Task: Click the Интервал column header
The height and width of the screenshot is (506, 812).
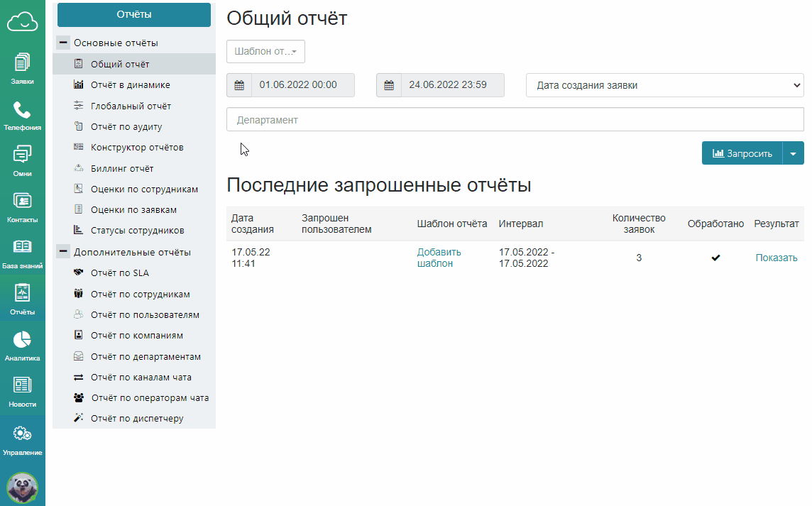Action: coord(521,224)
